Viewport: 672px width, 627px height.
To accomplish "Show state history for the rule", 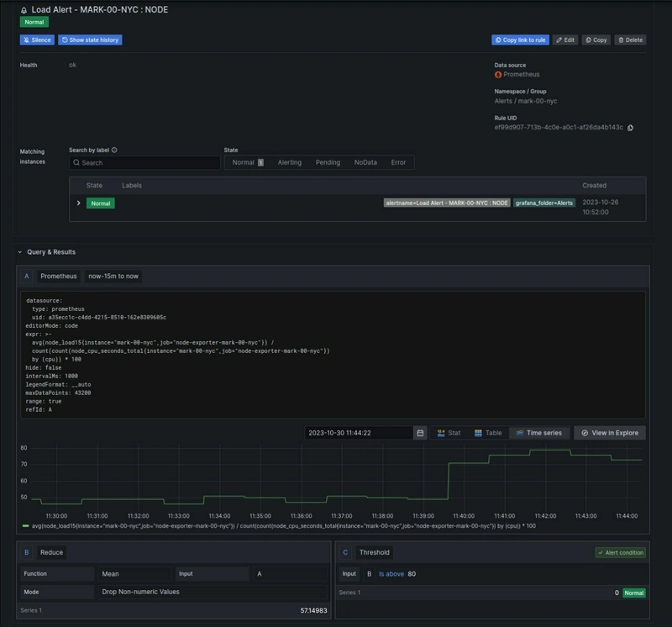I will coord(90,40).
